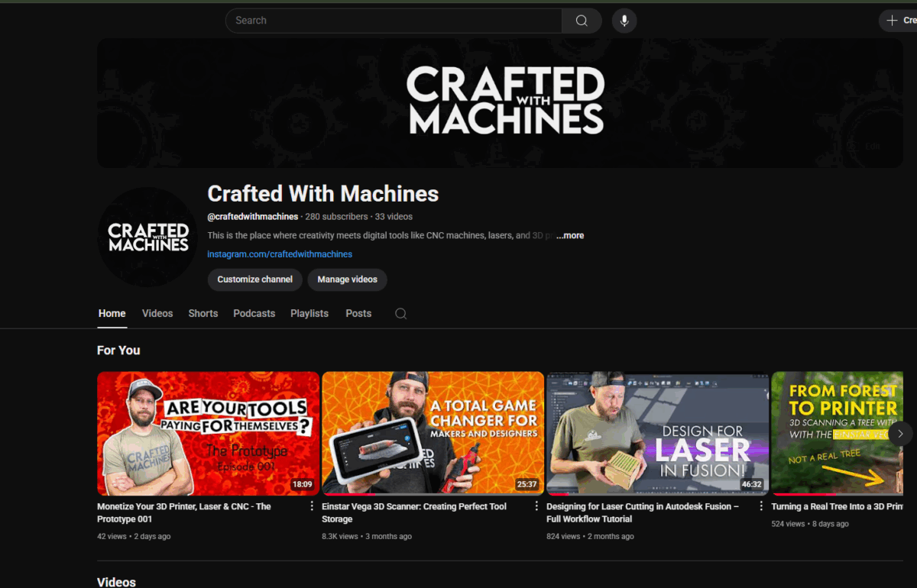Switch to the Videos tab
Screen dimensions: 917x588
[157, 314]
